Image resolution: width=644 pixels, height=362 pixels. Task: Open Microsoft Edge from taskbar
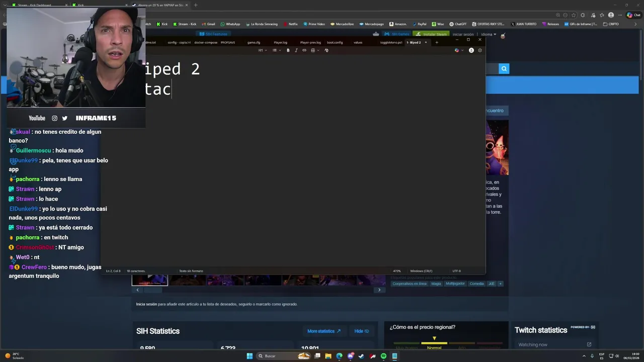click(x=339, y=356)
